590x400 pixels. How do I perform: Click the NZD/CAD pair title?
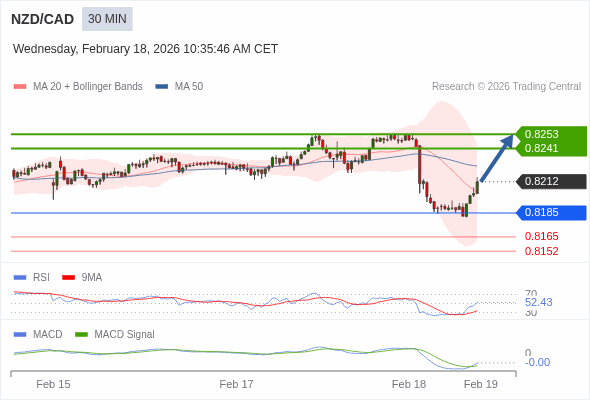click(43, 19)
